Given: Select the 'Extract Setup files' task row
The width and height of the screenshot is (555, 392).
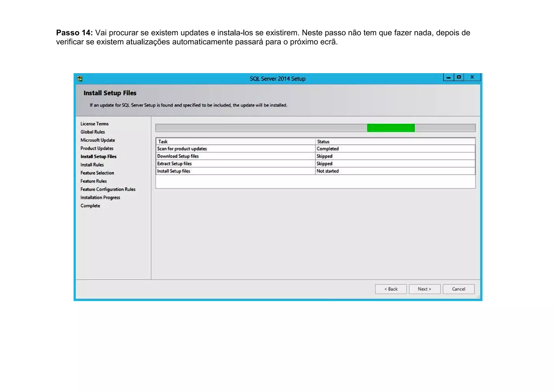Looking at the screenshot, I should pos(315,164).
